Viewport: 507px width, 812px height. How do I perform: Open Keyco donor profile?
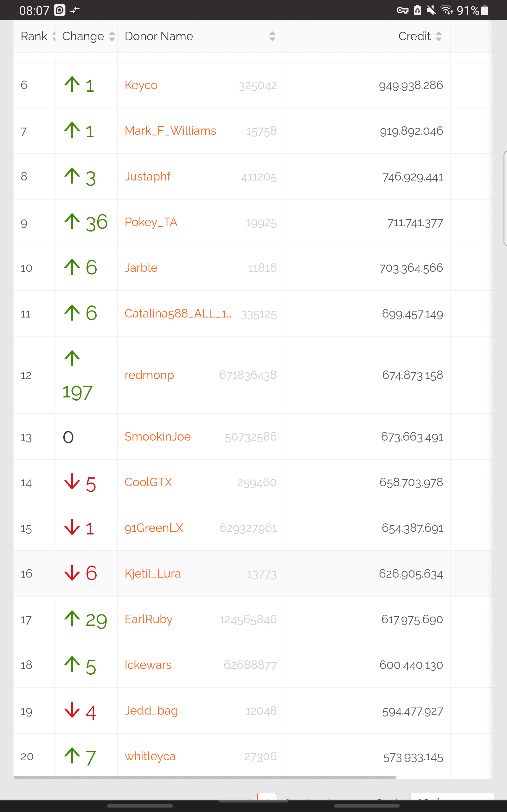click(141, 85)
